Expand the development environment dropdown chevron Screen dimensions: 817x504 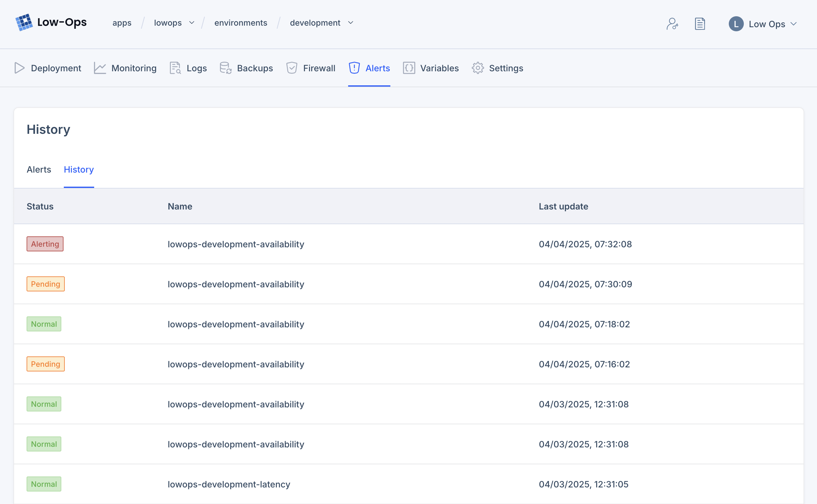click(350, 23)
